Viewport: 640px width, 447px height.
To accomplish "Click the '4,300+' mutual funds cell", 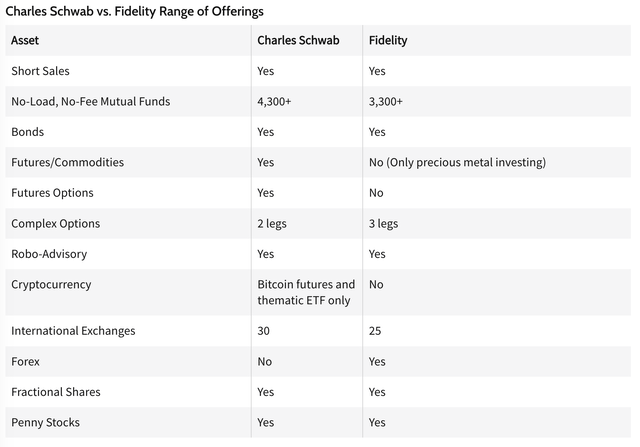I will [x=277, y=101].
